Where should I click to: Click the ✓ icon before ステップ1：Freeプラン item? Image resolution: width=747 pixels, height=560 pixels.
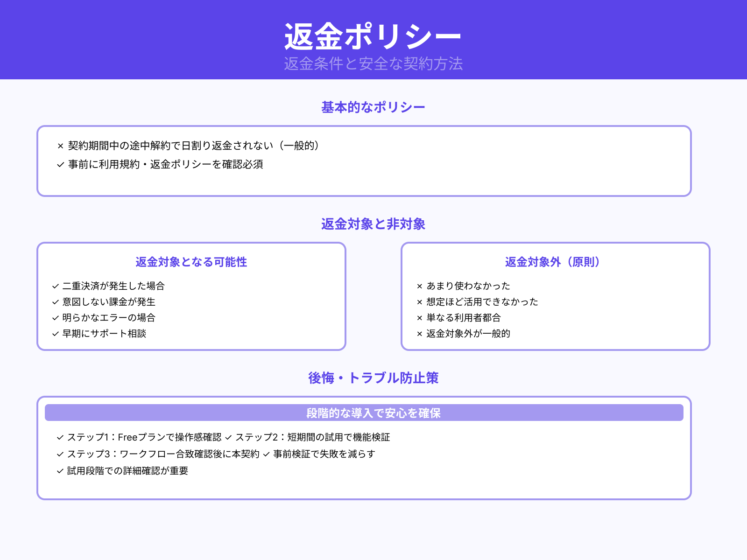59,438
